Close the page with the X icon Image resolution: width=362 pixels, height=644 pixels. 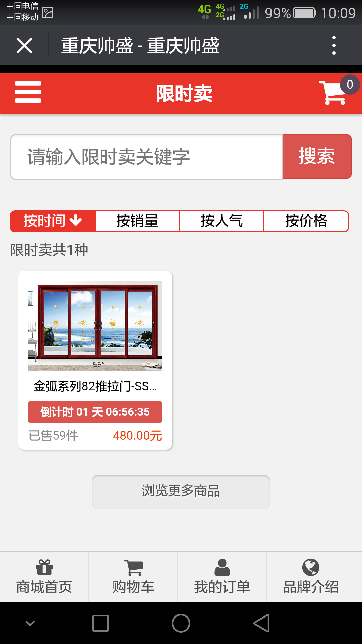24,45
